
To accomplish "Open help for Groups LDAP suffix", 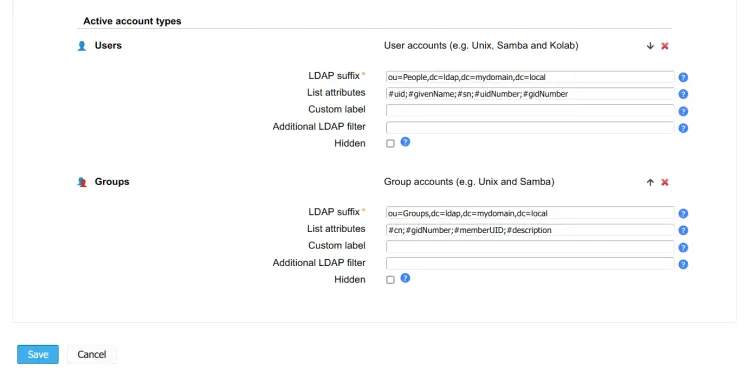I will tap(683, 213).
